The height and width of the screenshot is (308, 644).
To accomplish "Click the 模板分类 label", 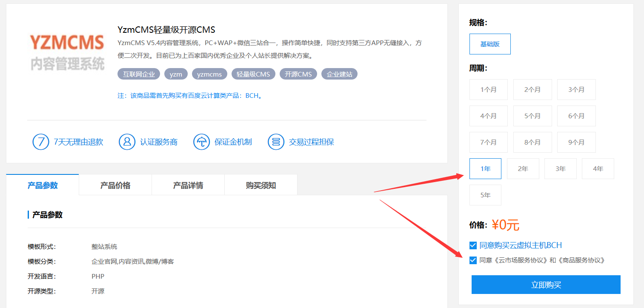I will click(x=42, y=262).
